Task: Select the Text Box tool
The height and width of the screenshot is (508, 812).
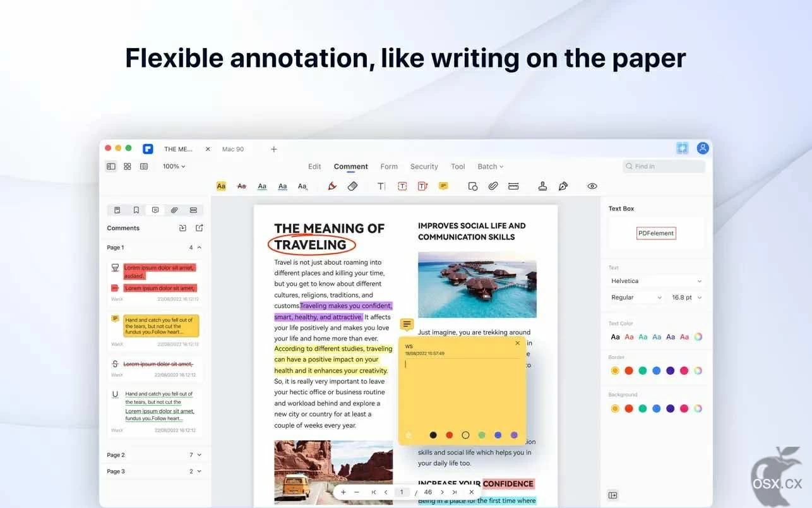Action: tap(402, 186)
